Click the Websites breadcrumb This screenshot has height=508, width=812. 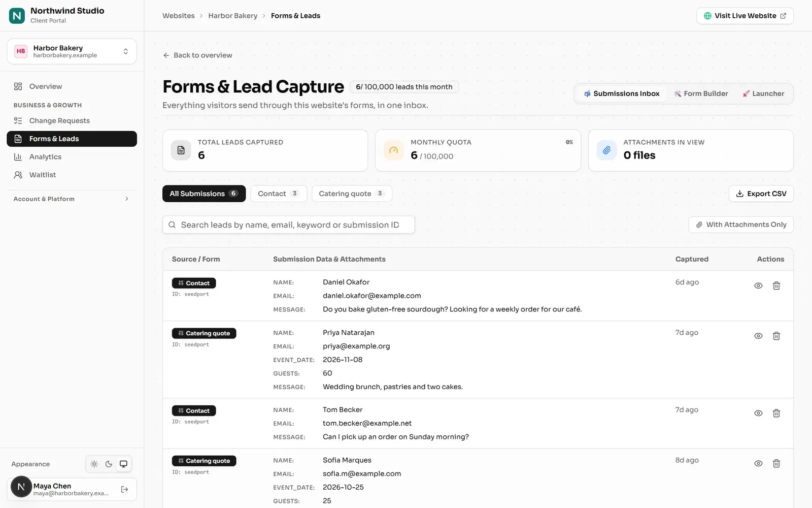179,16
